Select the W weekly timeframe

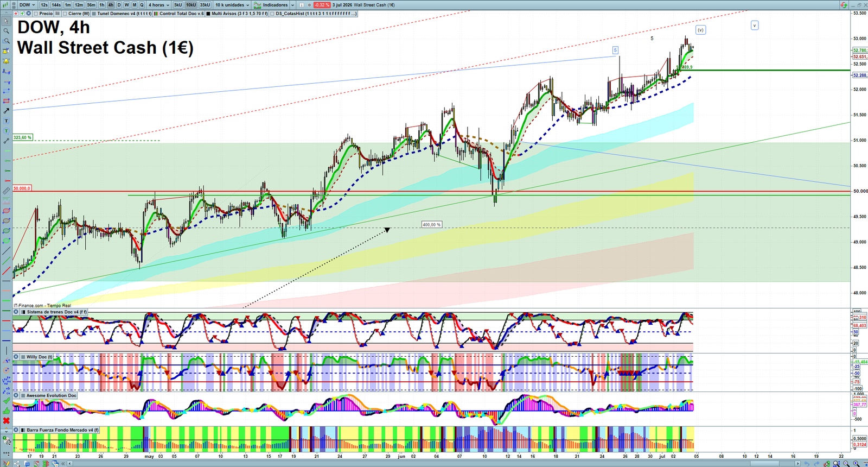pos(126,5)
